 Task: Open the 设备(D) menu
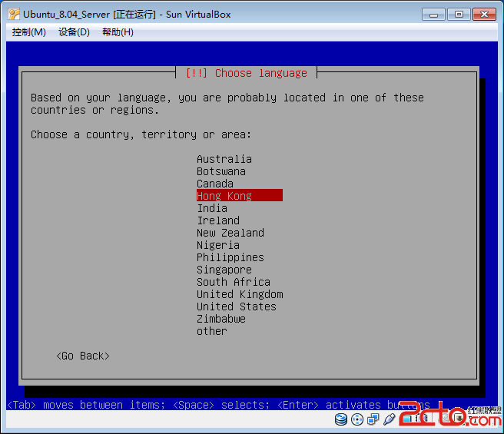click(74, 32)
